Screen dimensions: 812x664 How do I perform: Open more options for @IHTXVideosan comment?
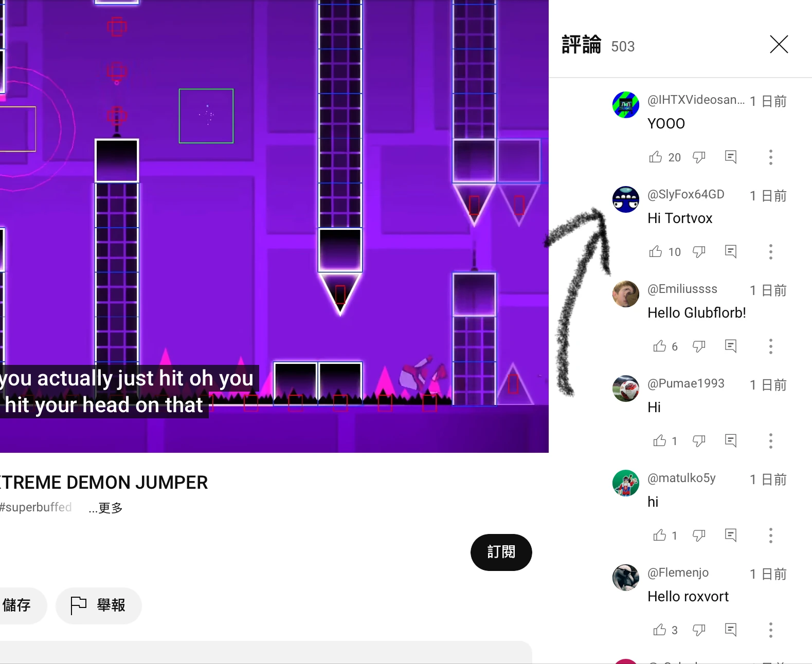tap(770, 157)
